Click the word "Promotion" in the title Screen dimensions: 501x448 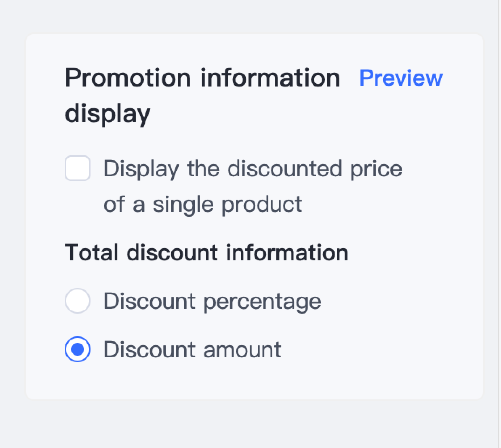[x=128, y=78]
